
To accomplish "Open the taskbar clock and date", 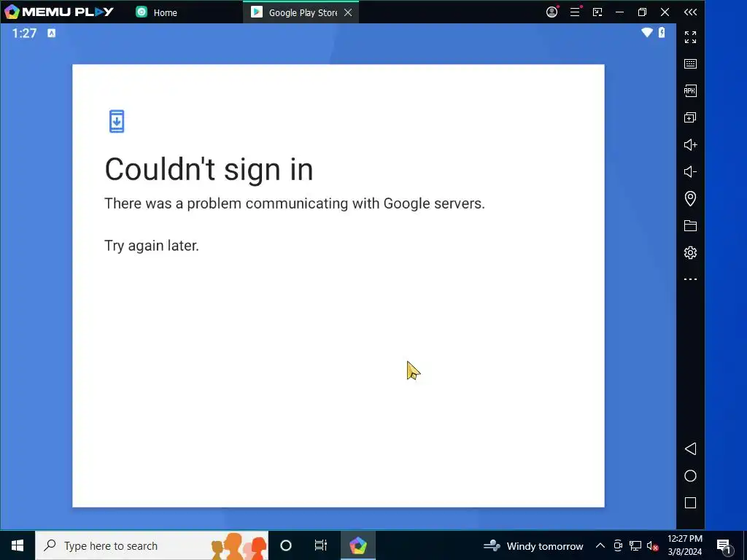I will pyautogui.click(x=684, y=545).
